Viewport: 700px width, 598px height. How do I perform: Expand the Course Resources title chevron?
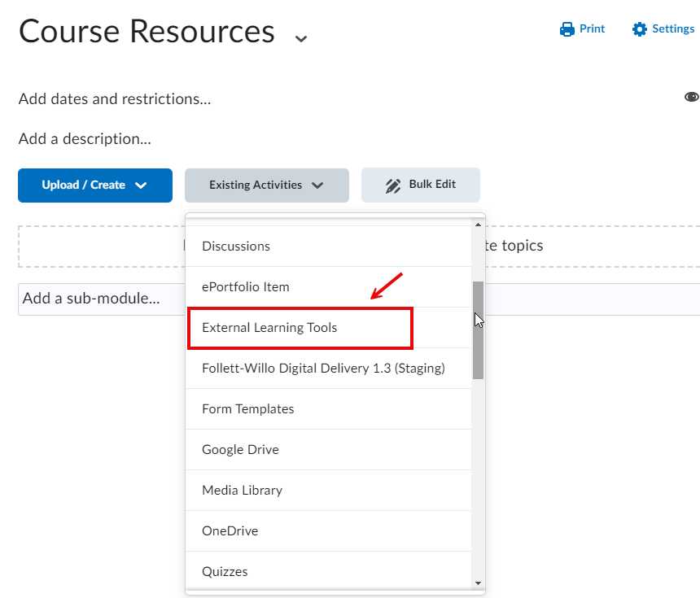point(300,38)
